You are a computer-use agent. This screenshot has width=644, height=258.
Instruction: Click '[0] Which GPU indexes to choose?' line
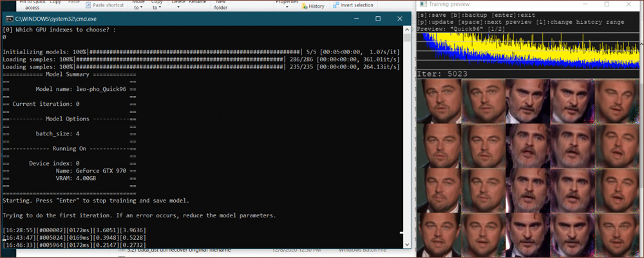coord(59,30)
